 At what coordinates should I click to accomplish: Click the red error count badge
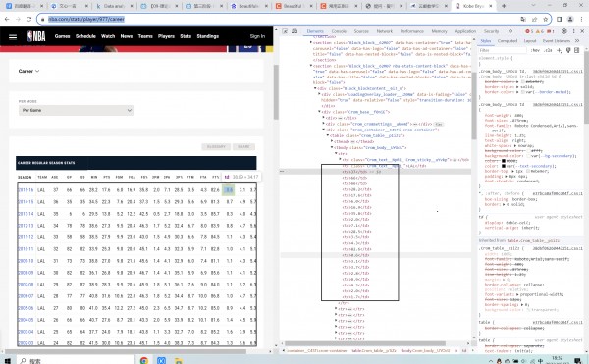point(529,31)
